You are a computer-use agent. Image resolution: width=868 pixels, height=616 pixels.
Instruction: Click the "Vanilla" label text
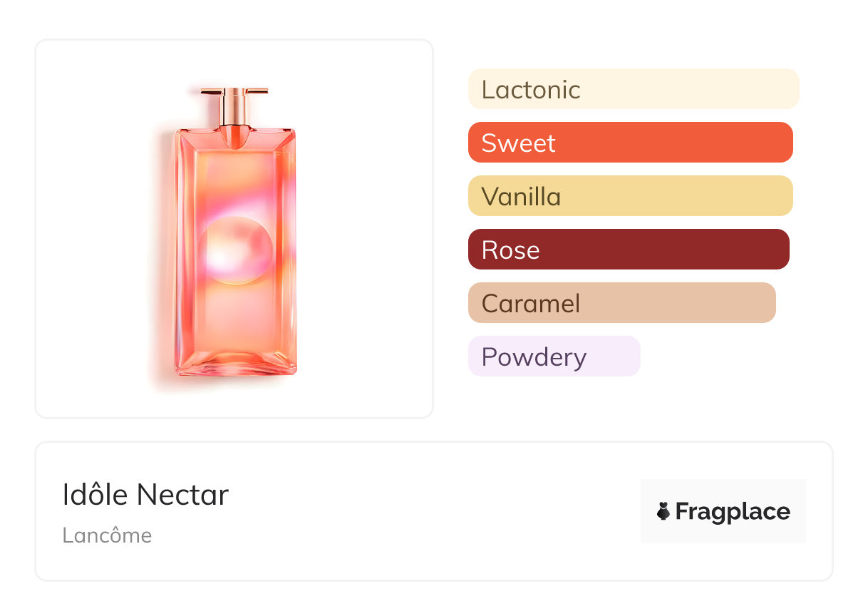pos(521,197)
